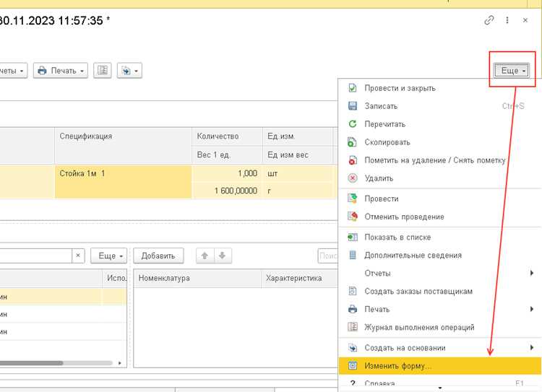
Task: Click the operations journal toolbar icon
Action: [103, 71]
